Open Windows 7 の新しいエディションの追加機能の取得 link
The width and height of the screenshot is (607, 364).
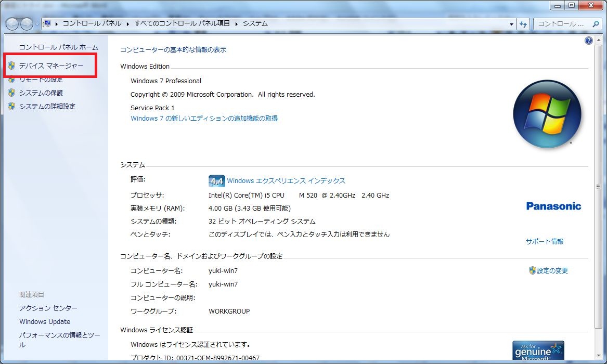[204, 119]
